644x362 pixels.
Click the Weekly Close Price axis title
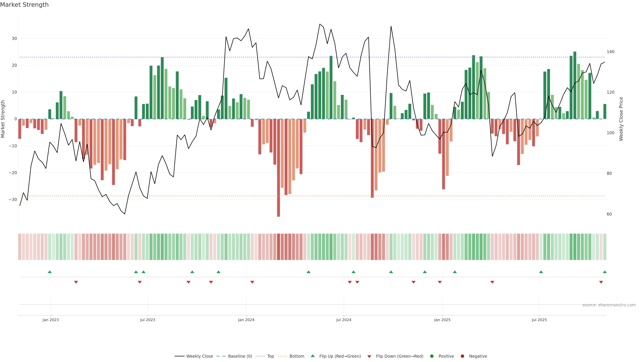click(x=621, y=119)
